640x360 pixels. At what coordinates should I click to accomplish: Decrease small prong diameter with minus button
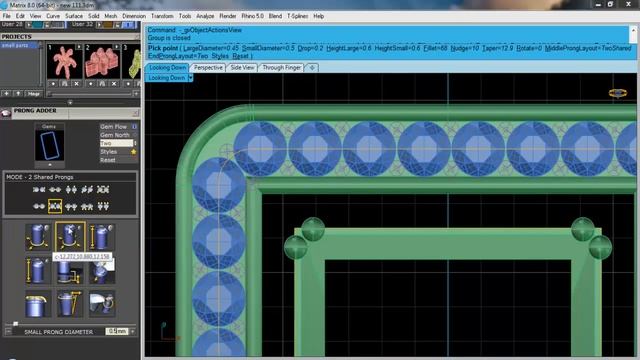pyautogui.click(x=8, y=331)
